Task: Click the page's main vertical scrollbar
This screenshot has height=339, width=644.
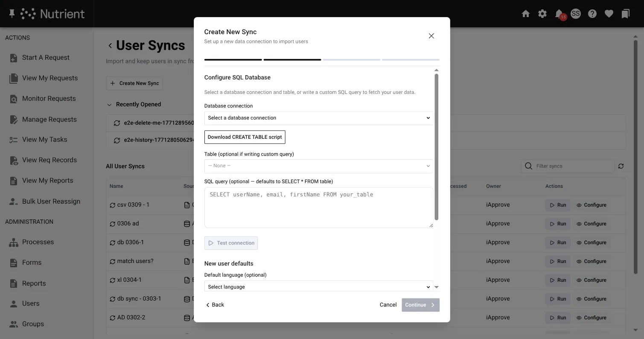Action: tap(635, 157)
